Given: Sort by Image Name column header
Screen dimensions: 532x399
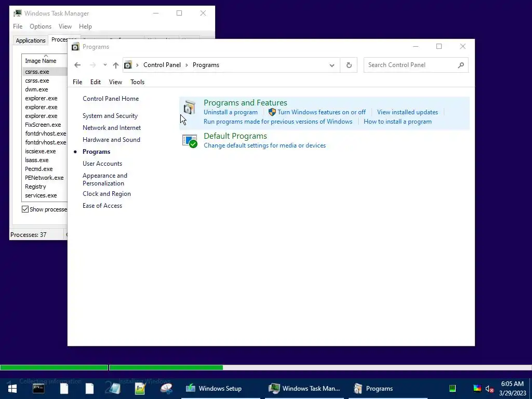Looking at the screenshot, I should coord(45,61).
